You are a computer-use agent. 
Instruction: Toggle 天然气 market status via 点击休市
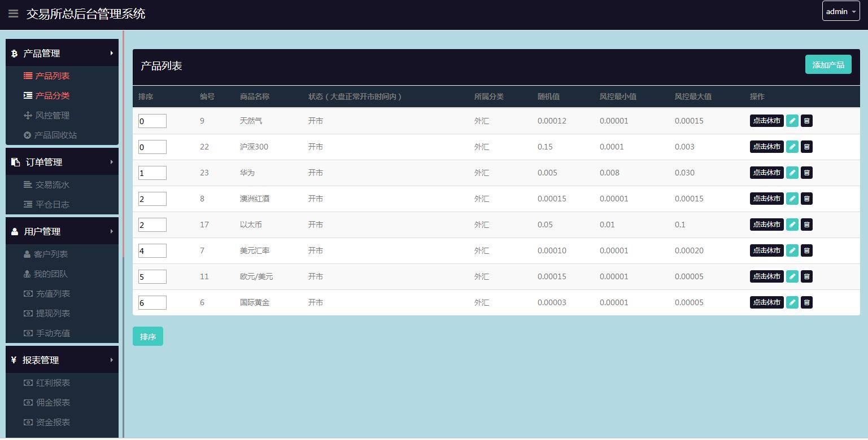pos(766,121)
